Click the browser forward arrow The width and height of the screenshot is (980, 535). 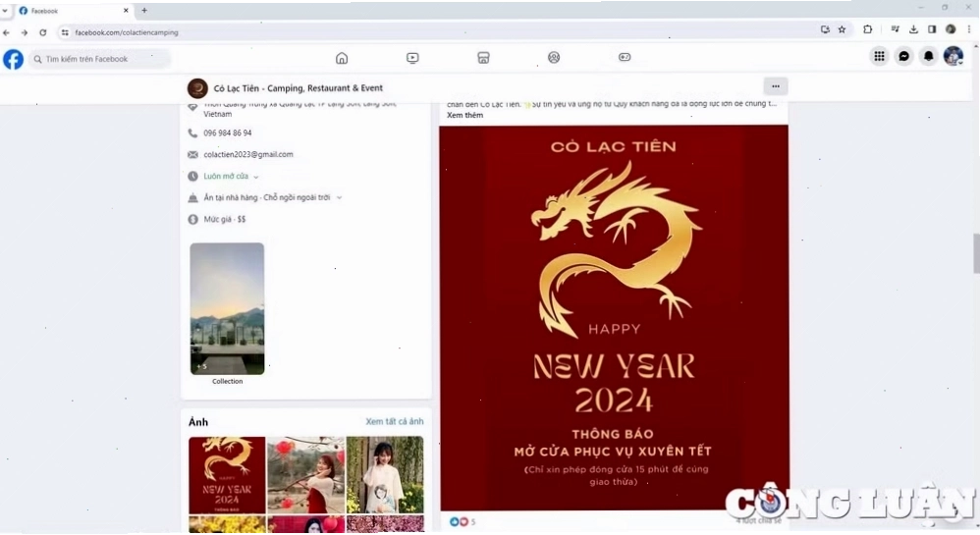[x=25, y=32]
